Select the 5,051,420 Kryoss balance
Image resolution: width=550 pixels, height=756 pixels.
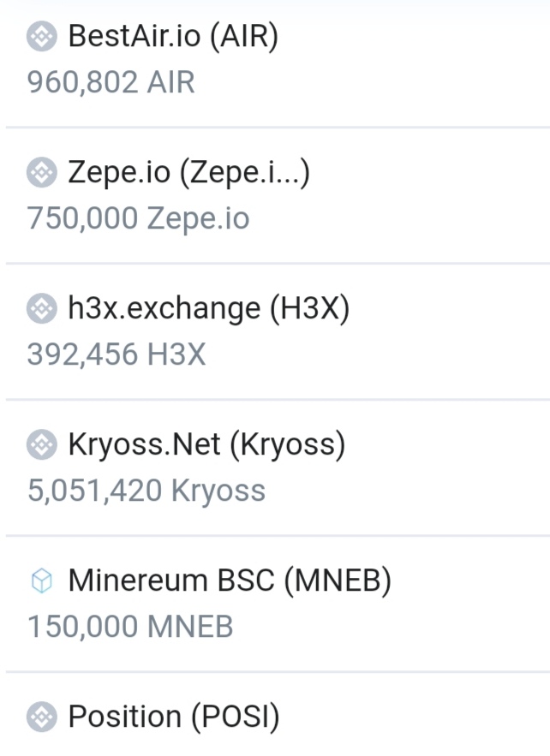point(146,491)
